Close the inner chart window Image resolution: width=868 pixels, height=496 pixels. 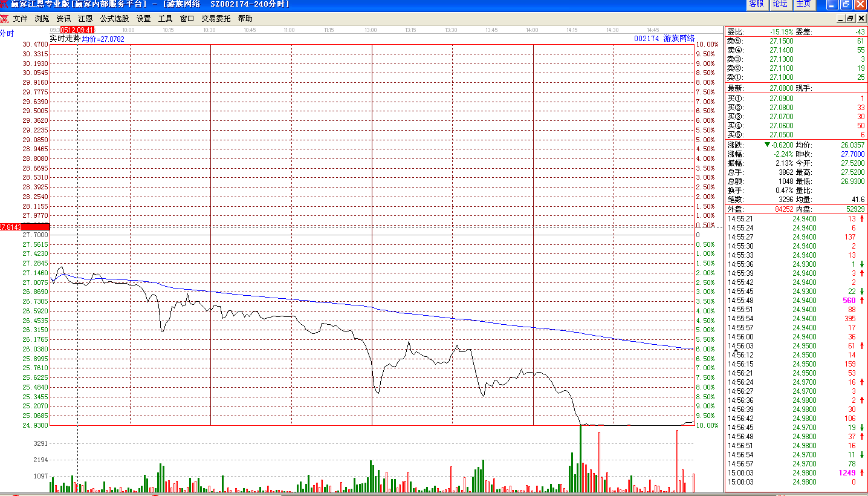pos(861,19)
